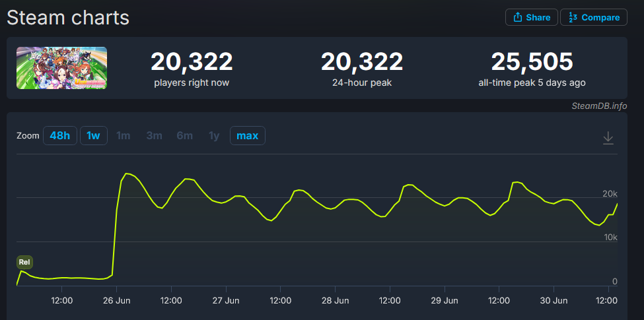
Task: Select the 6m zoom range
Action: click(185, 136)
